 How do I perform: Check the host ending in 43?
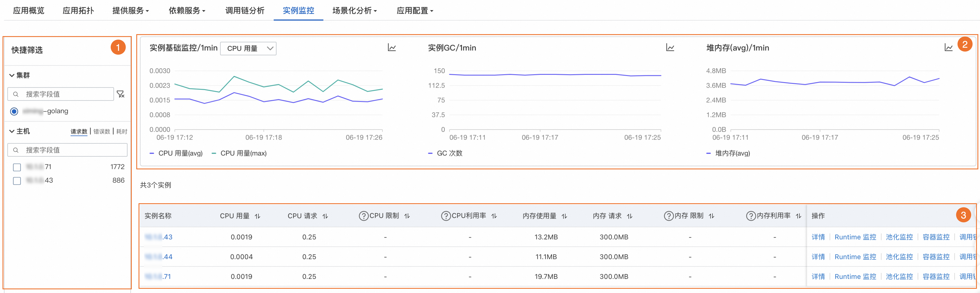click(17, 181)
